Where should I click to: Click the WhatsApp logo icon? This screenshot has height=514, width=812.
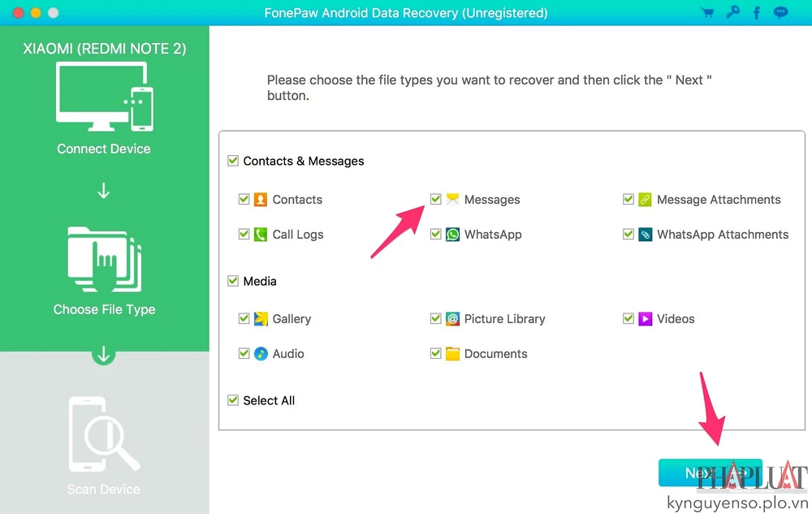452,235
